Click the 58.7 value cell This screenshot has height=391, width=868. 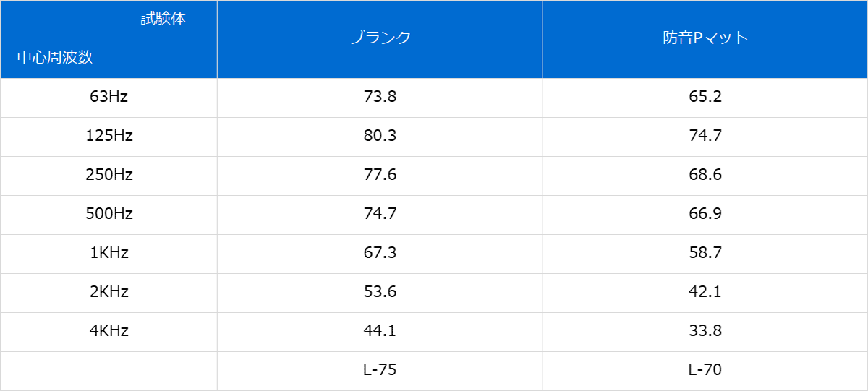[705, 253]
